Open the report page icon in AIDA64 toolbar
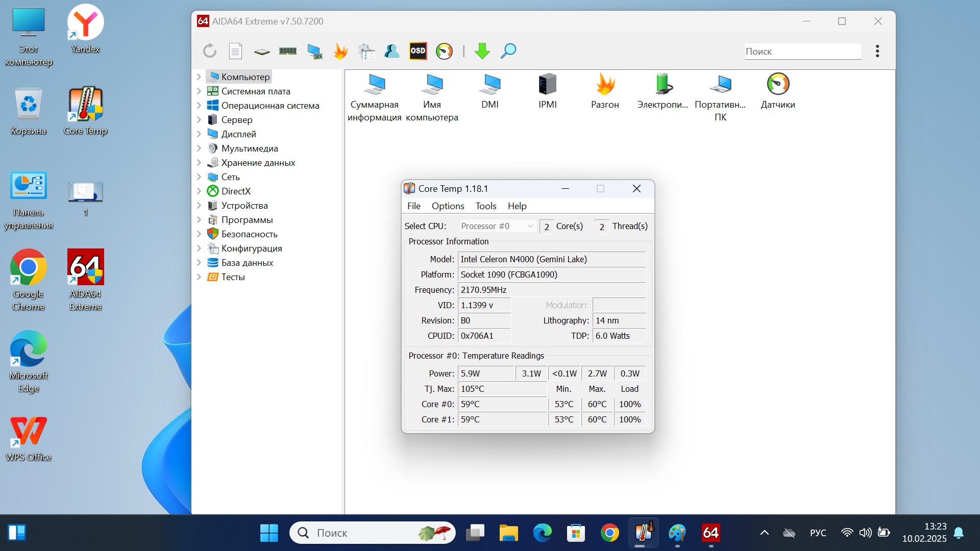980x551 pixels. click(x=235, y=51)
